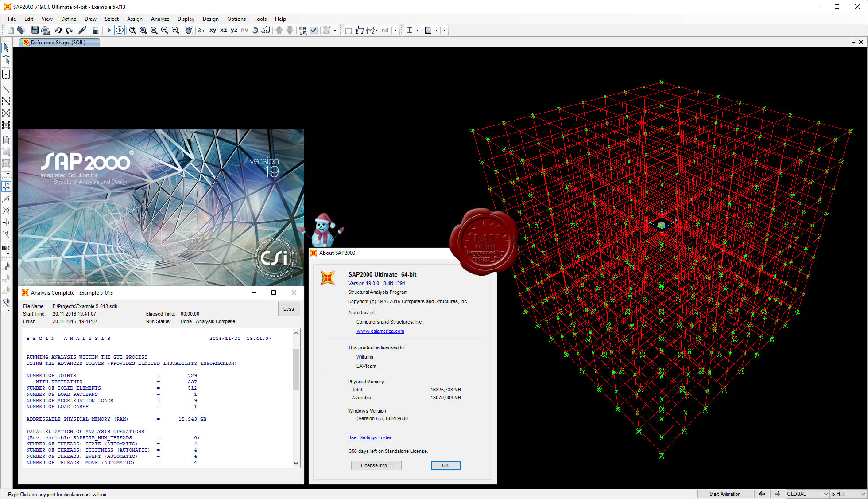Click the Start Animation button
Image resolution: width=868 pixels, height=499 pixels.
tap(725, 494)
